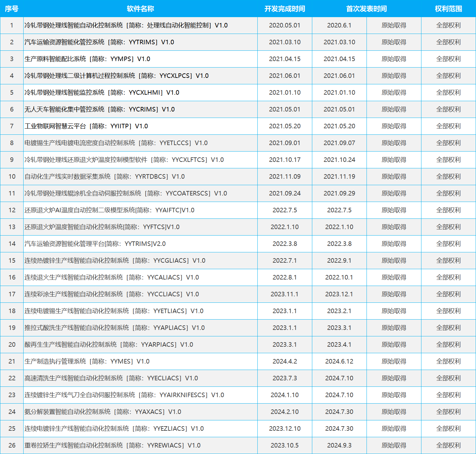Image resolution: width=476 pixels, height=454 pixels.
Task: Click first publication date 2023.12.1
Action: pos(339,294)
